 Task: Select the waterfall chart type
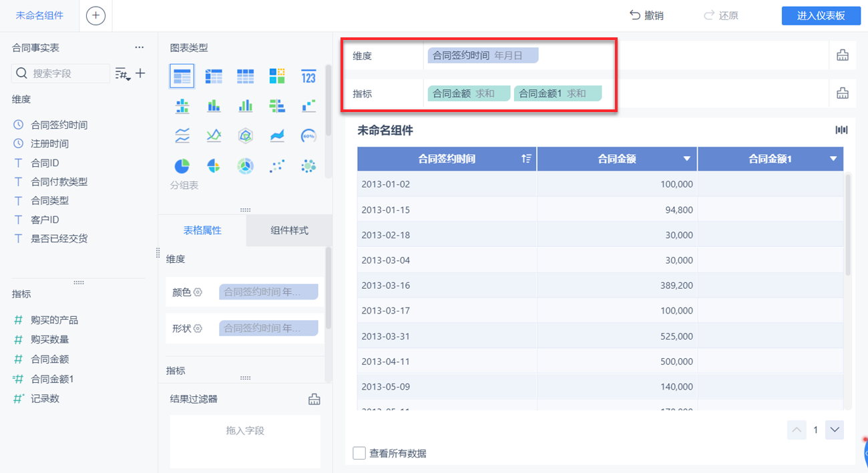point(308,105)
